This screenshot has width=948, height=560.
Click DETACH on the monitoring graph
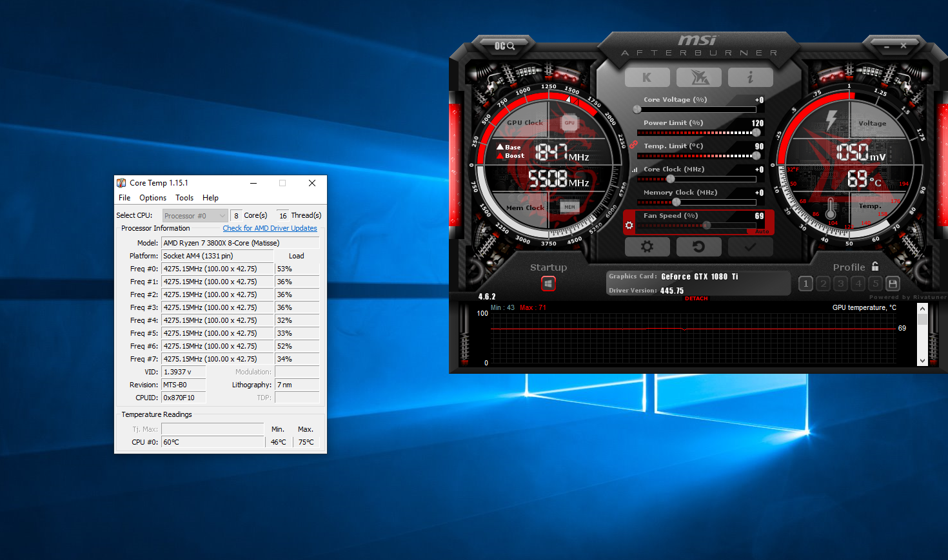696,298
